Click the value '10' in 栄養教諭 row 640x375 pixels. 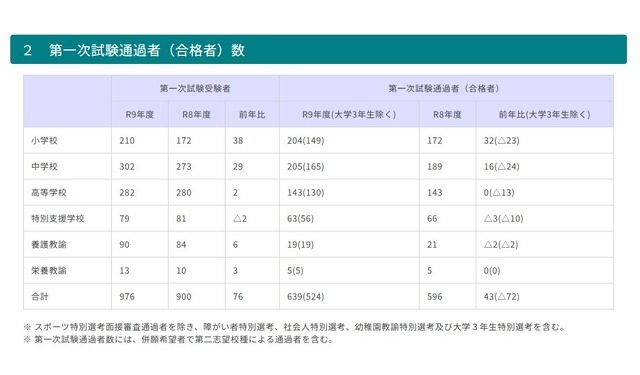point(181,271)
